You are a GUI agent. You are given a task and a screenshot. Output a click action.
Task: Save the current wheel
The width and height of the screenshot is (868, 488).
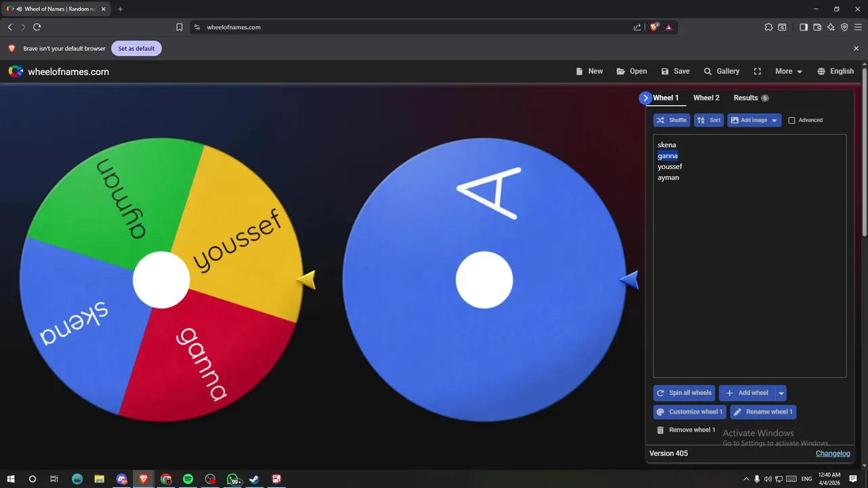tap(675, 71)
